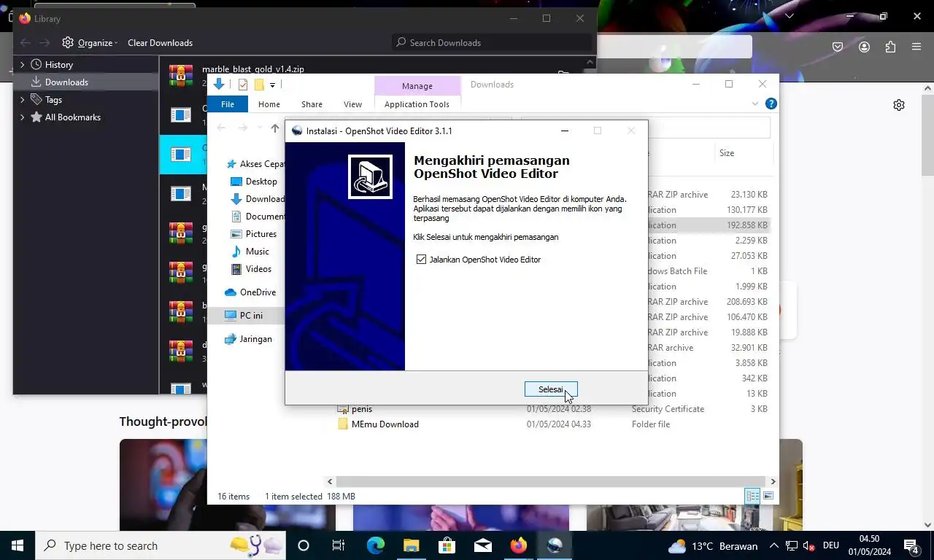
Task: Select Desktop in navigation pane
Action: pyautogui.click(x=254, y=182)
